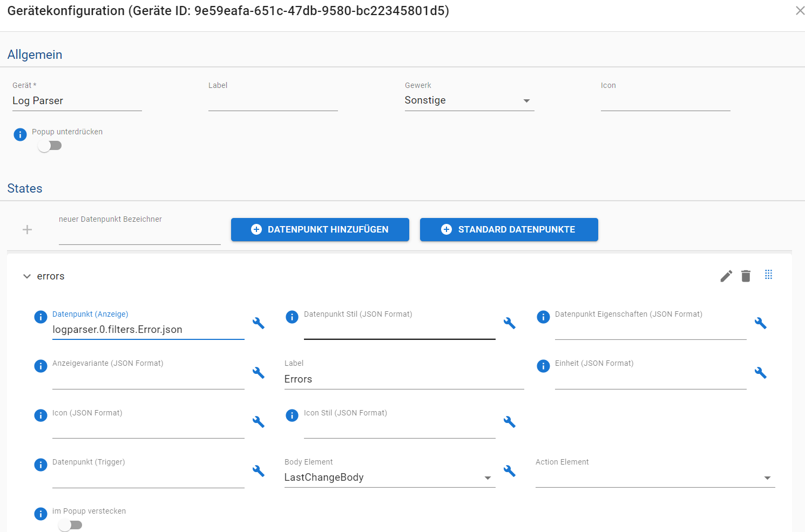Viewport: 805px width, 532px height.
Task: Click the Gerät field containing Log Parser
Action: pos(77,101)
